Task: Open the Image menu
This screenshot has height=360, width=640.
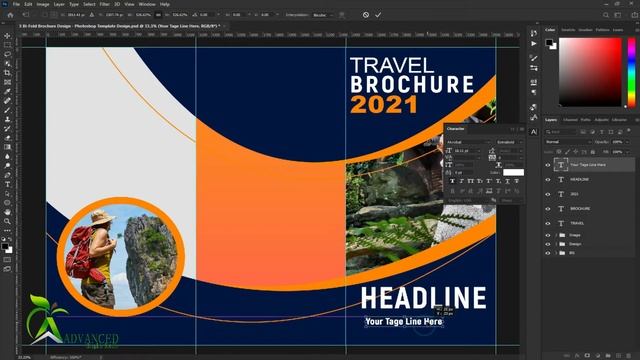Action: [x=43, y=4]
